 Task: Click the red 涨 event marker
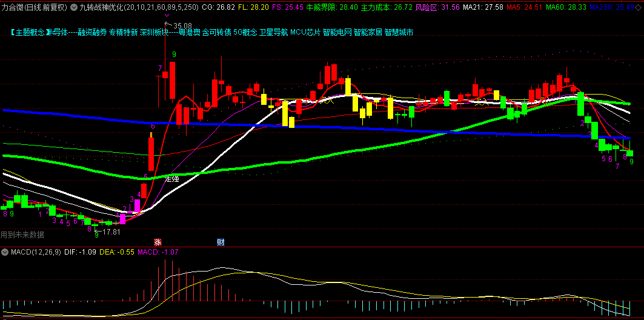[x=158, y=242]
